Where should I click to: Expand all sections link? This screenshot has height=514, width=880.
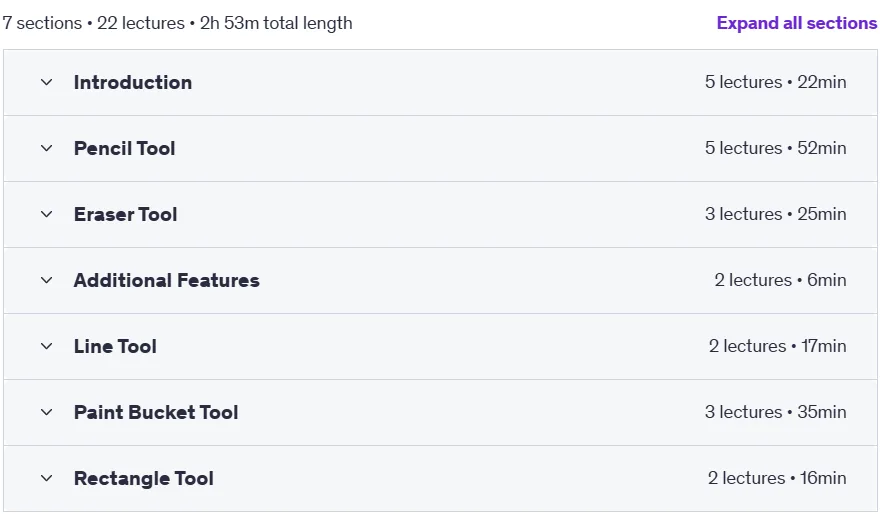pyautogui.click(x=796, y=23)
